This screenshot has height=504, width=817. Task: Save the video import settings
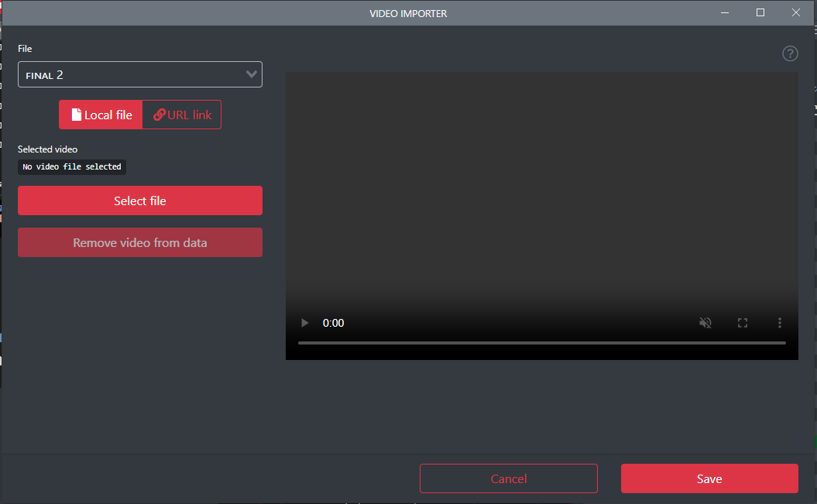coord(709,478)
